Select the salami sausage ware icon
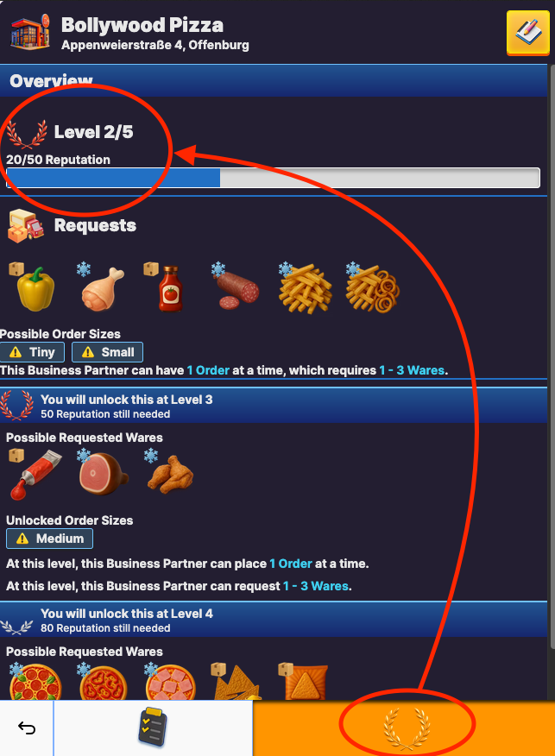Image resolution: width=555 pixels, height=756 pixels. click(x=236, y=287)
